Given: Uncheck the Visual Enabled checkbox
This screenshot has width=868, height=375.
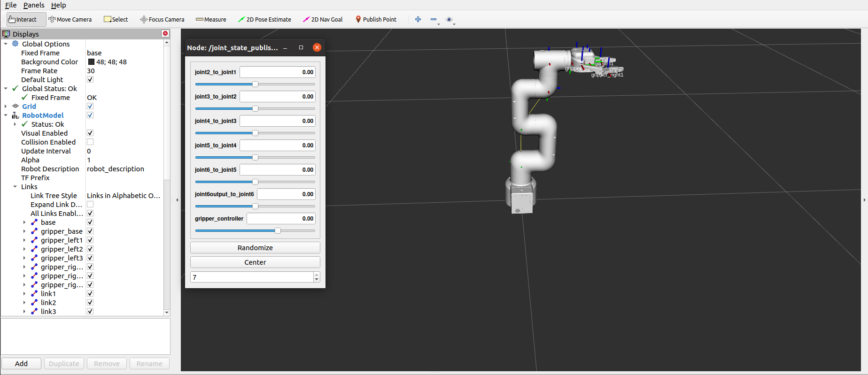Looking at the screenshot, I should (x=90, y=133).
